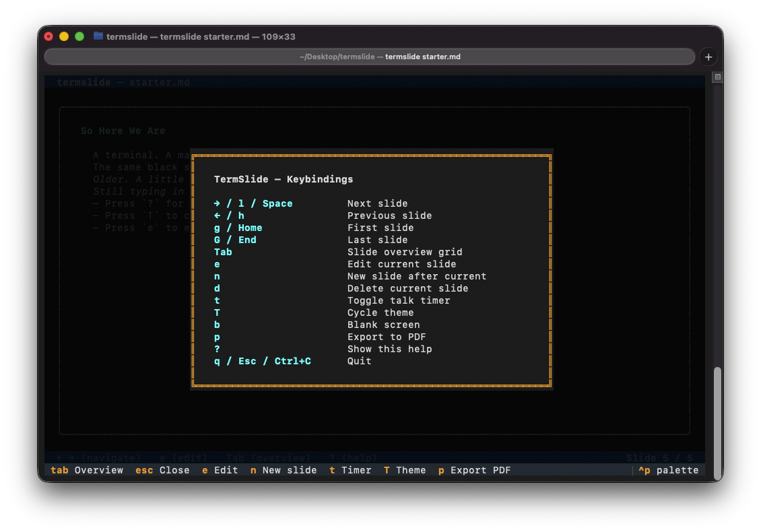Click the '?' key label in help
Viewport: 761px width, 532px height.
[217, 349]
